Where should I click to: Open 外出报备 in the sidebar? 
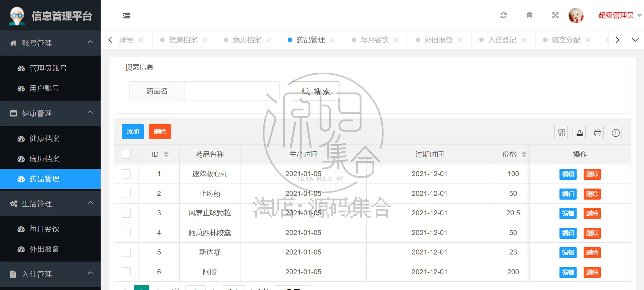tap(50, 249)
